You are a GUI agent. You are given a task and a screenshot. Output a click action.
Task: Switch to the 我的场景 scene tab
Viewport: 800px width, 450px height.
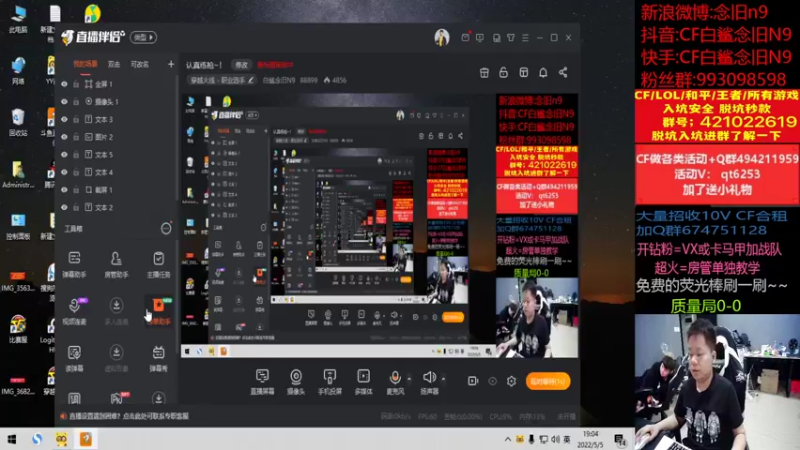point(85,64)
